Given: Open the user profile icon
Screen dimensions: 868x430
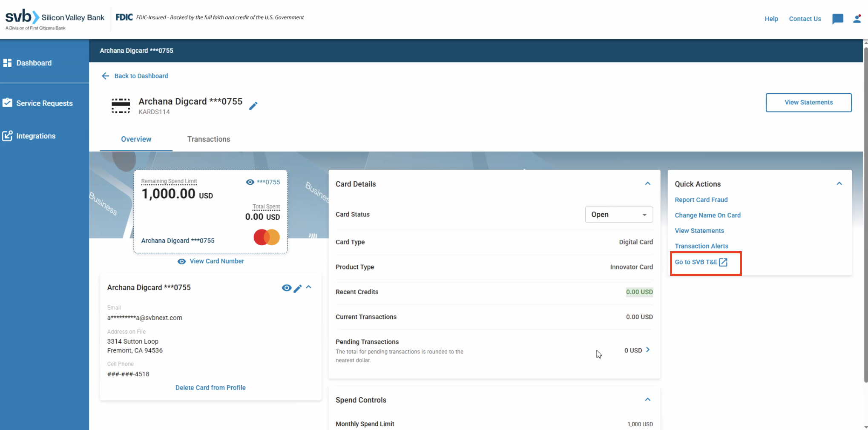Looking at the screenshot, I should coord(857,19).
